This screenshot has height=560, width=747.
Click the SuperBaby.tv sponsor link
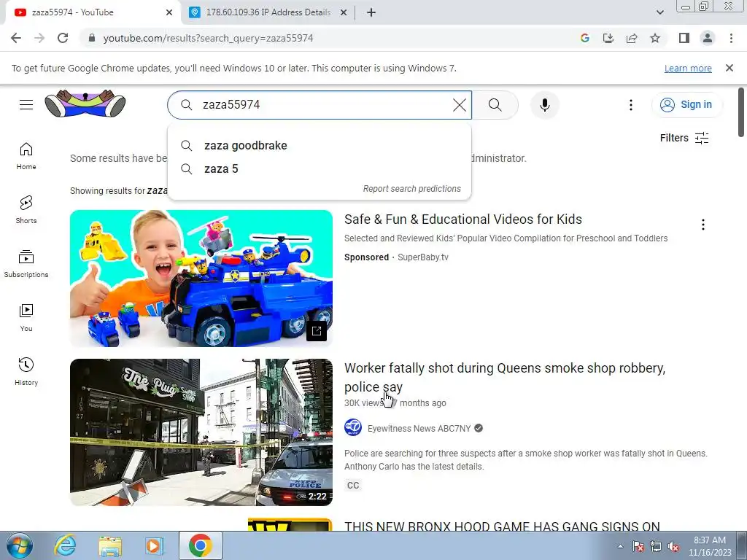pyautogui.click(x=423, y=257)
